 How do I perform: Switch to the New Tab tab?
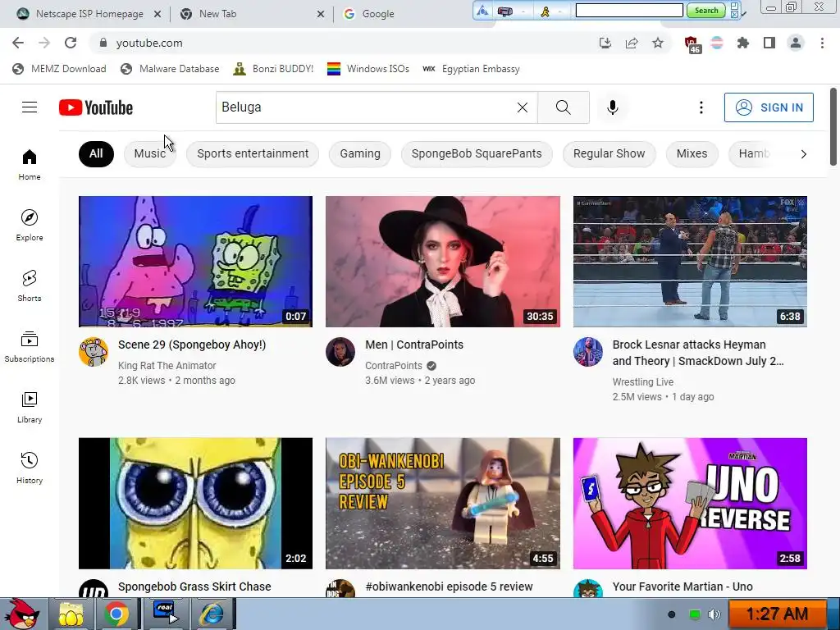coord(217,14)
